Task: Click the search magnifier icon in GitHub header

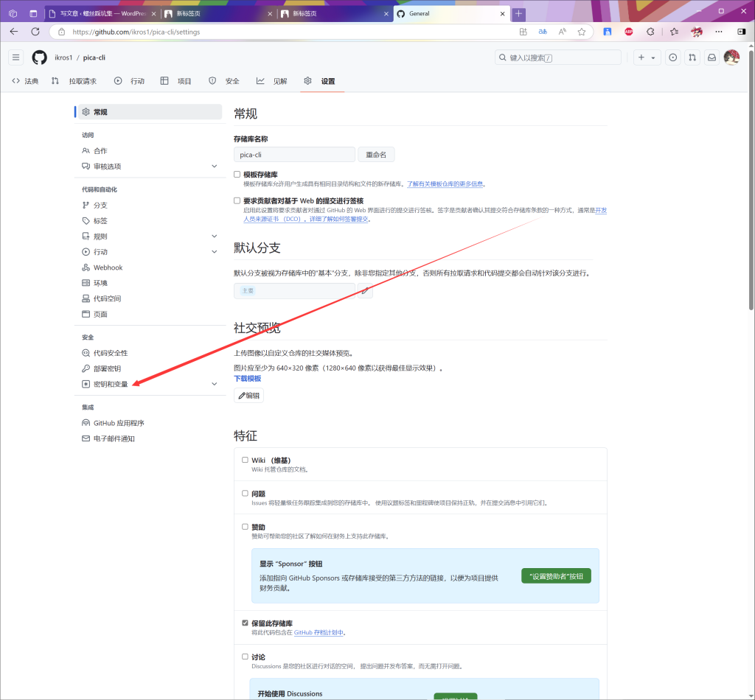Action: 502,57
